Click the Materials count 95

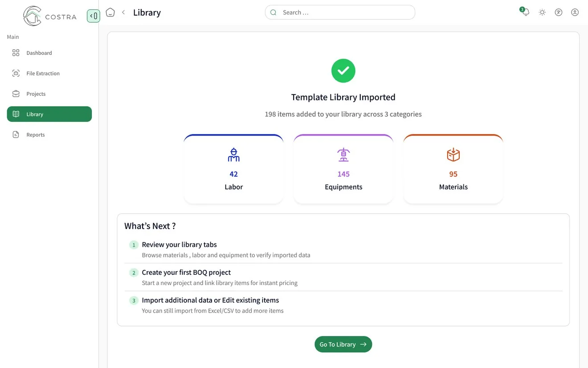click(x=453, y=174)
